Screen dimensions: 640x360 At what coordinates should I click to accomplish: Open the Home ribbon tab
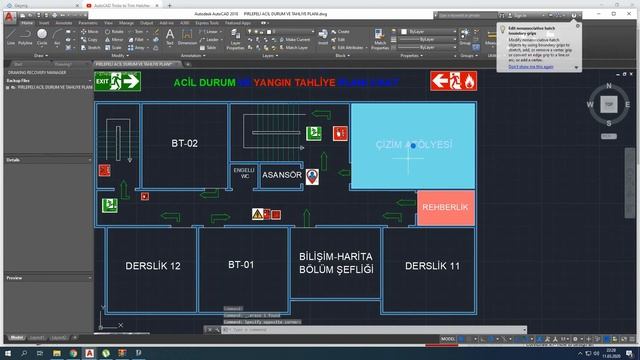[27, 23]
